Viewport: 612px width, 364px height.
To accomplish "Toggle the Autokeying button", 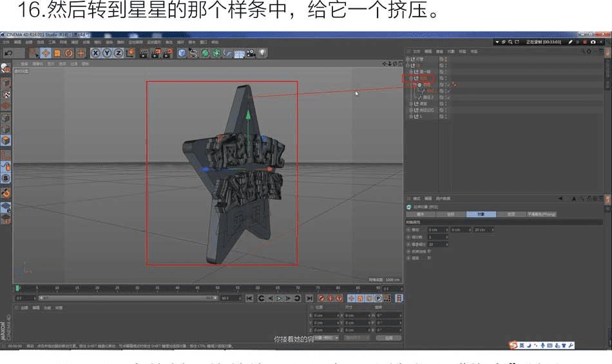I will click(x=330, y=298).
